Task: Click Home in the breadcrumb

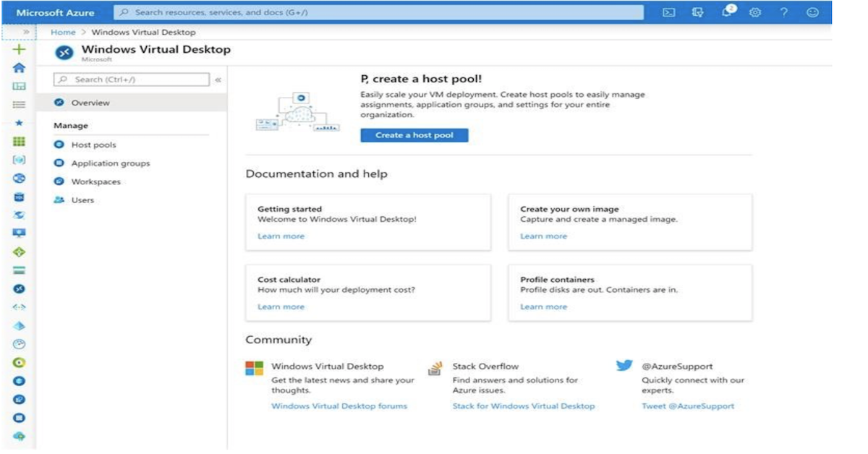Action: click(x=63, y=32)
